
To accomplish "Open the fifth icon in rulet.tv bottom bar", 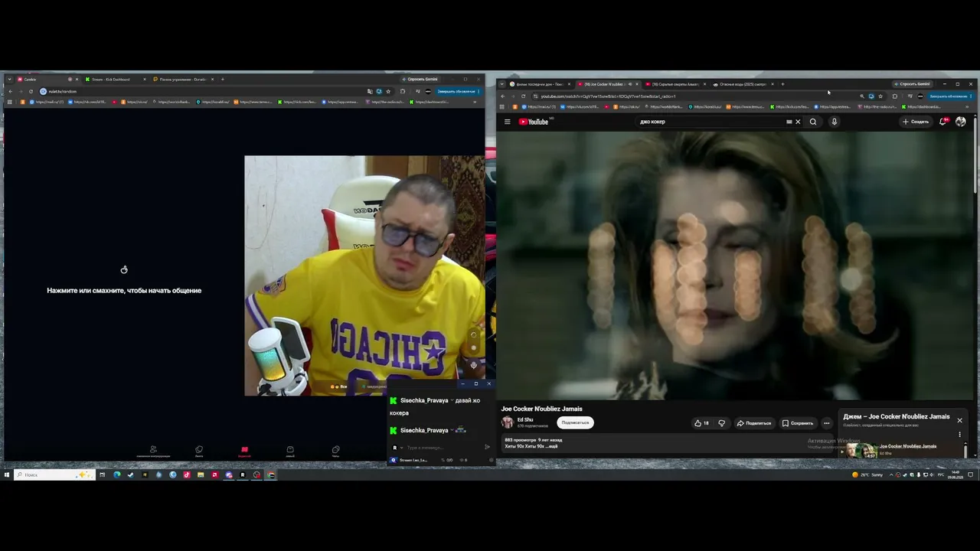I will click(x=335, y=452).
